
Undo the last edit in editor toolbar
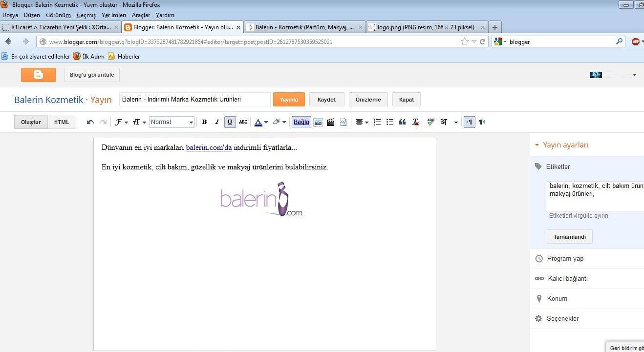click(x=90, y=122)
